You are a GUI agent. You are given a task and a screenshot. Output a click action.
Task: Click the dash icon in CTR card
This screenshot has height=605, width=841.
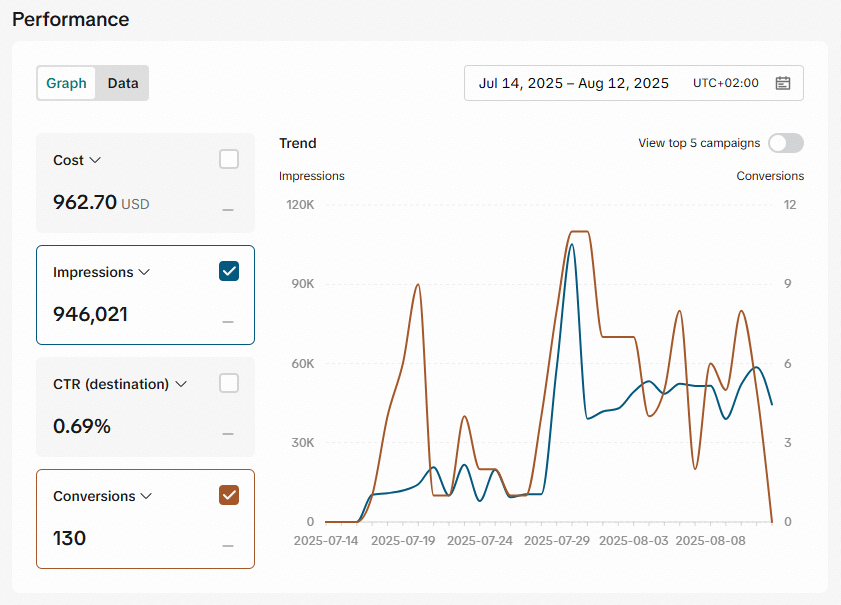pyautogui.click(x=228, y=434)
